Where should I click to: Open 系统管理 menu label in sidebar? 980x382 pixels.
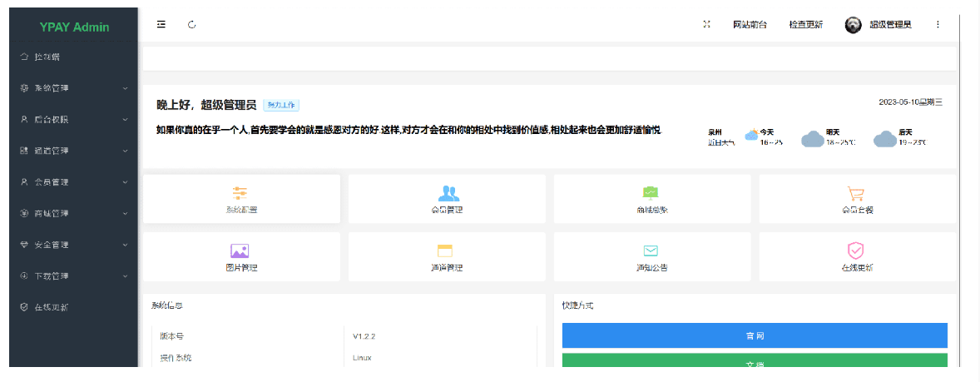click(52, 88)
